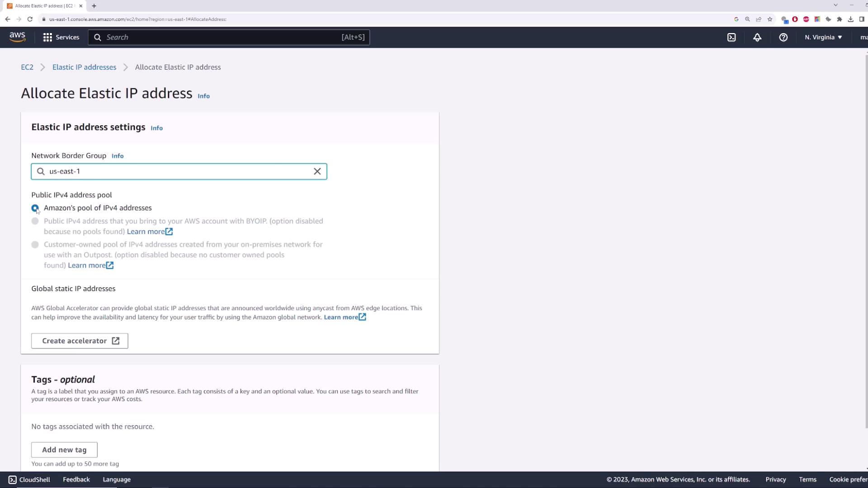868x488 pixels.
Task: Select the customer-owned pool radio option
Action: [35, 244]
